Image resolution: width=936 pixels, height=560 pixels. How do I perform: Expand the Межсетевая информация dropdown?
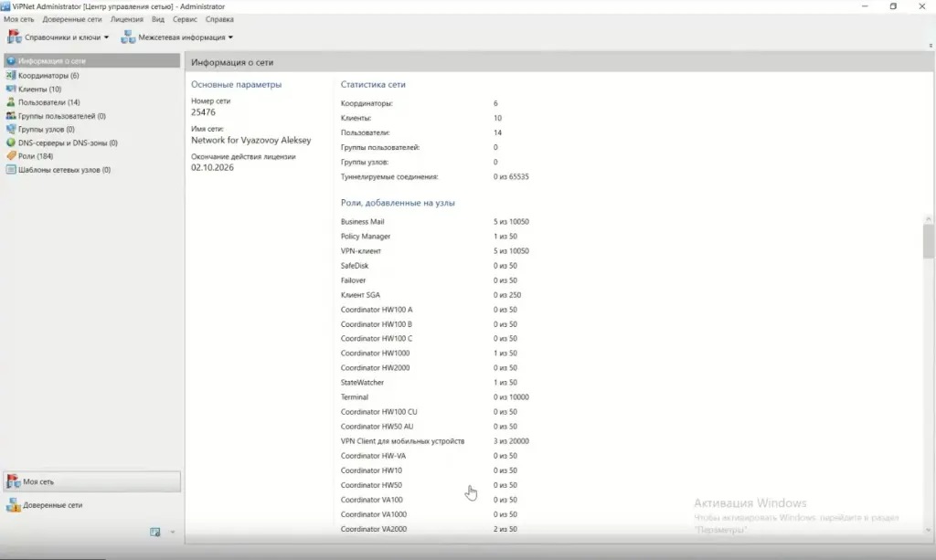[x=177, y=37]
